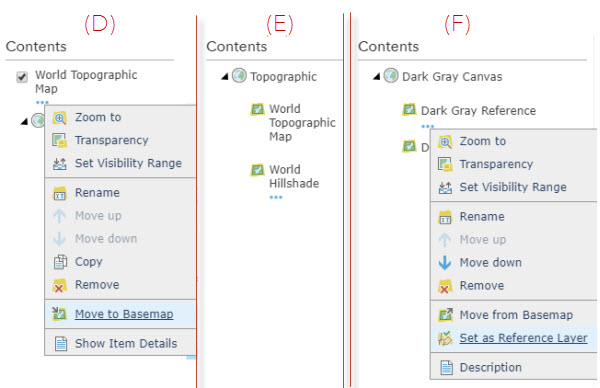The image size is (600, 388).
Task: Collapse the Dark Gray Canvas basemap group
Action: pos(377,77)
